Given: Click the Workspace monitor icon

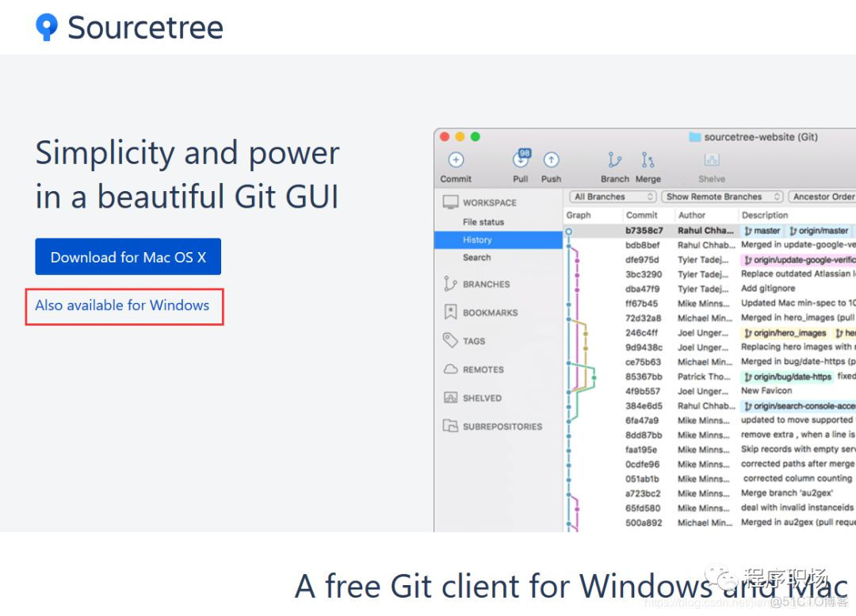Looking at the screenshot, I should (x=450, y=202).
